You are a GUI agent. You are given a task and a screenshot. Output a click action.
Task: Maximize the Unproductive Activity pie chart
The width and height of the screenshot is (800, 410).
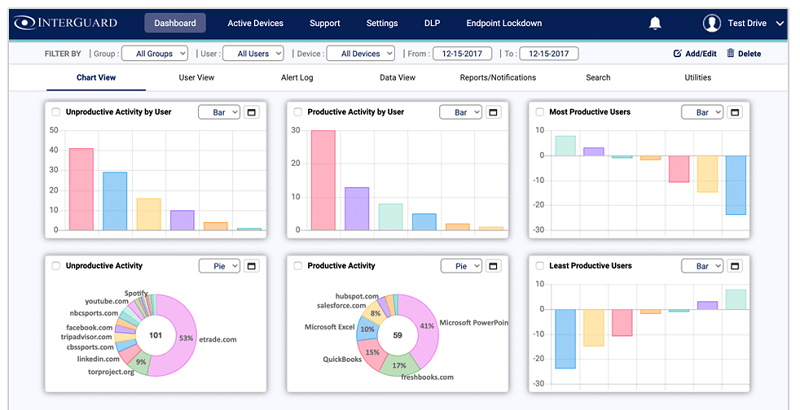click(x=251, y=266)
